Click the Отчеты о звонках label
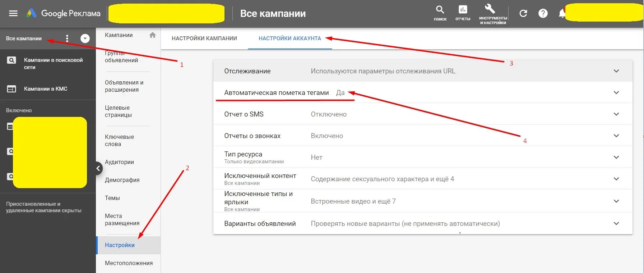Image resolution: width=644 pixels, height=273 pixels. [x=252, y=136]
